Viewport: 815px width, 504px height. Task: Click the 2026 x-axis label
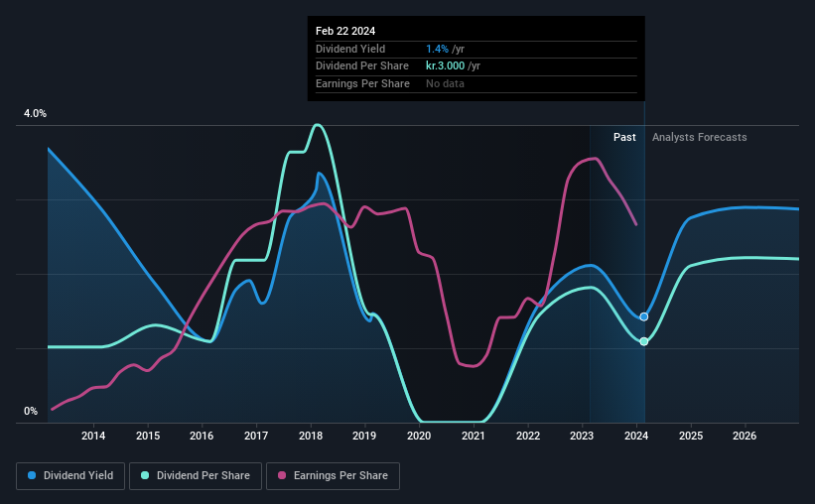(745, 436)
